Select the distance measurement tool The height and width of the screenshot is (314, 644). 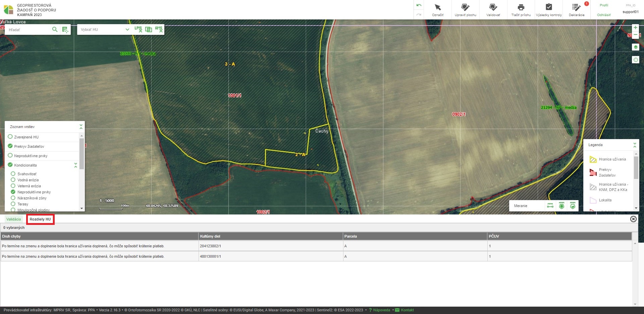(x=550, y=206)
